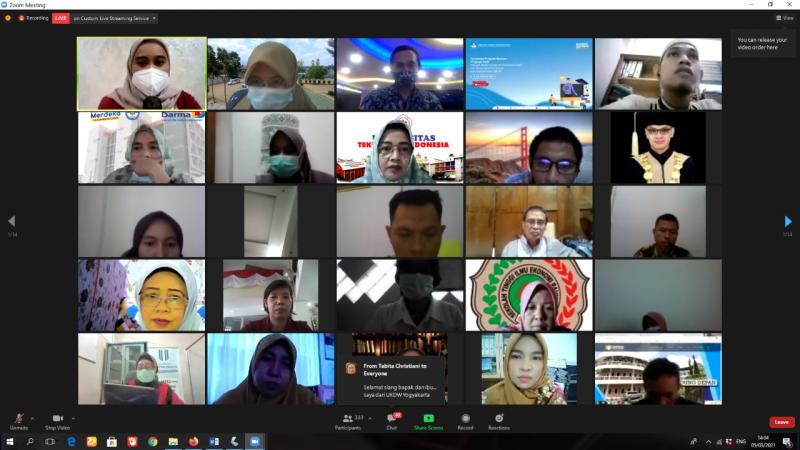The image size is (800, 450).
Task: Go to next page of video gallery
Action: click(788, 221)
